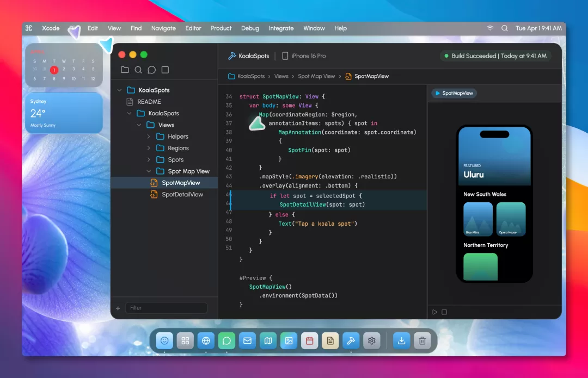The width and height of the screenshot is (588, 378).
Task: Open the Debug menu
Action: click(250, 28)
